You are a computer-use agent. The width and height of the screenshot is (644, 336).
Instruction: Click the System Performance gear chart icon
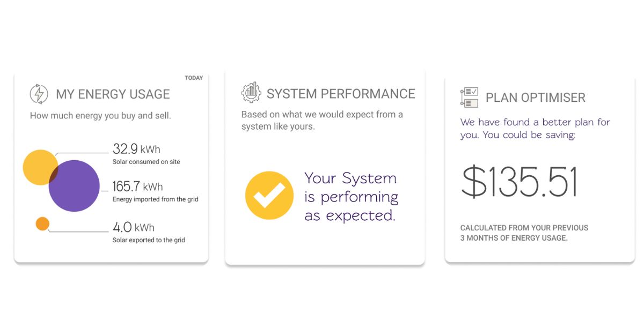(x=251, y=93)
